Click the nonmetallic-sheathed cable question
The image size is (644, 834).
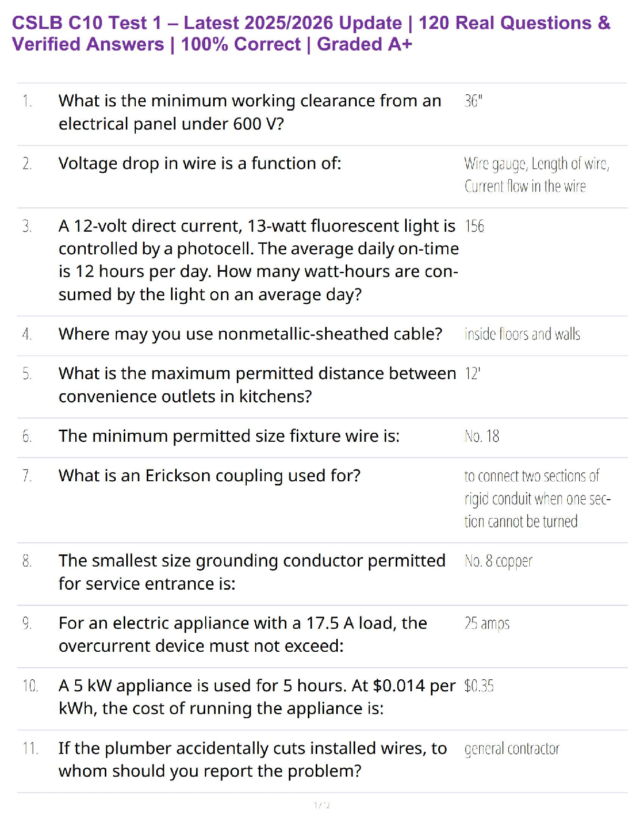[250, 334]
